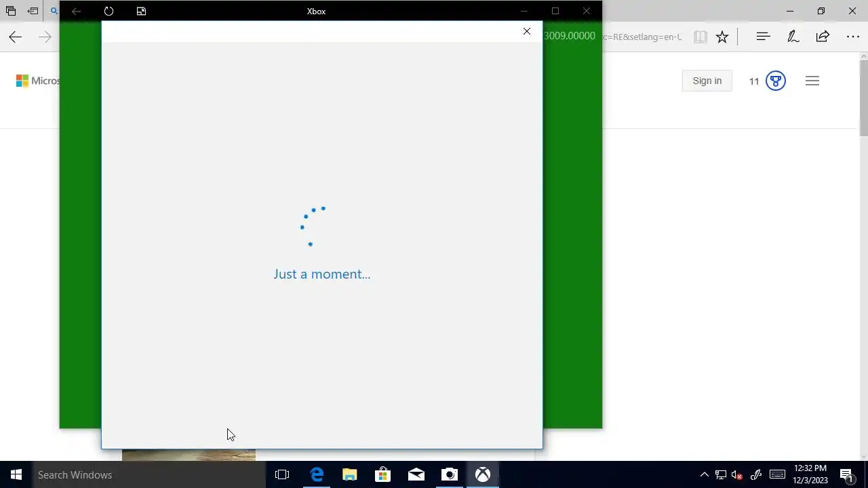This screenshot has width=868, height=488.
Task: Click the Xbox window back arrow
Action: point(77,11)
